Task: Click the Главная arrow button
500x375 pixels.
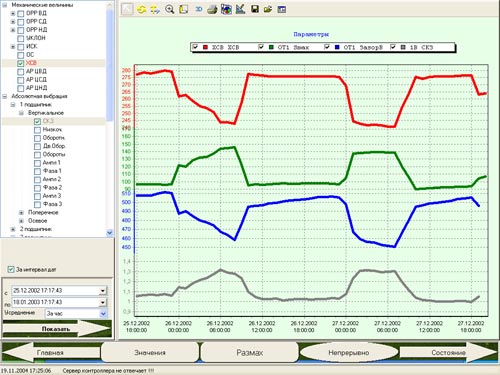Action: (51, 352)
